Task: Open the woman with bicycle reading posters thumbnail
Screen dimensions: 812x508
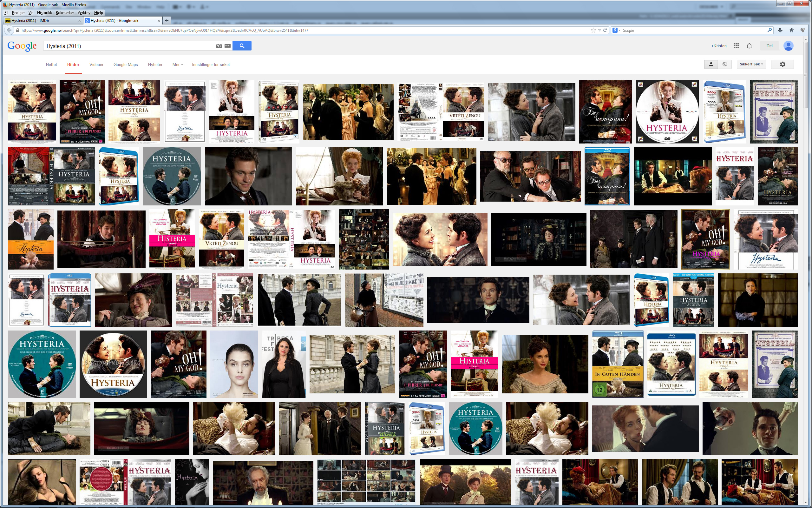Action: (384, 300)
